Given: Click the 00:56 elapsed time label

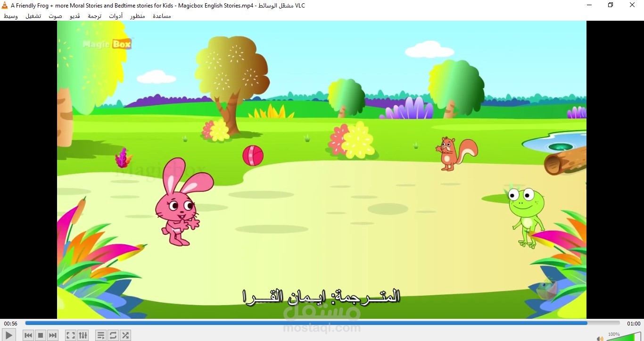Looking at the screenshot, I should click(x=10, y=324).
